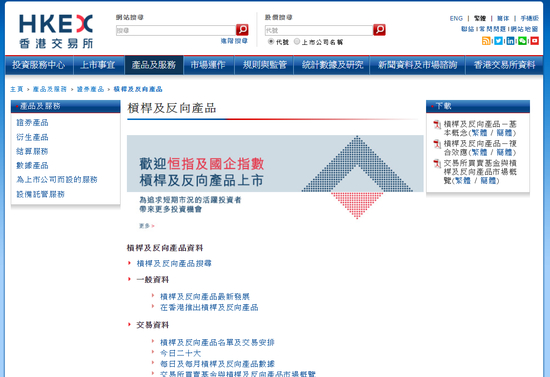Click the site search input field
Image resolution: width=550 pixels, height=377 pixels.
(x=176, y=31)
